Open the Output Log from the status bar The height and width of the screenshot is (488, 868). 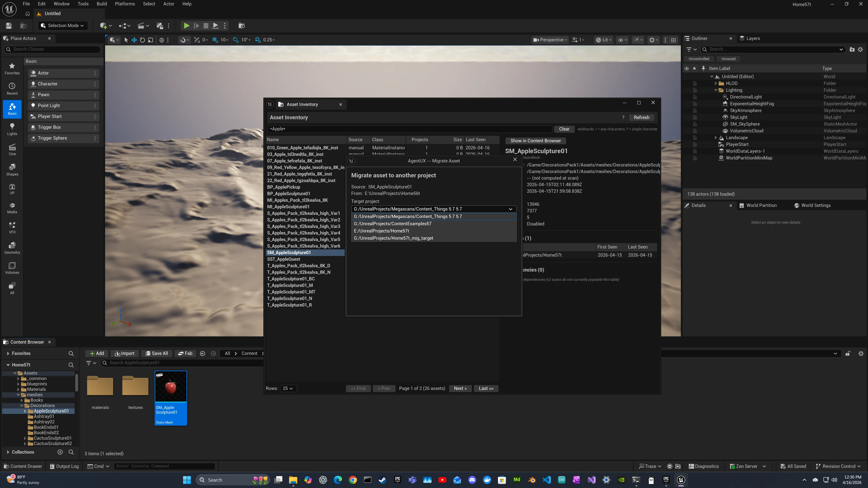(x=64, y=467)
